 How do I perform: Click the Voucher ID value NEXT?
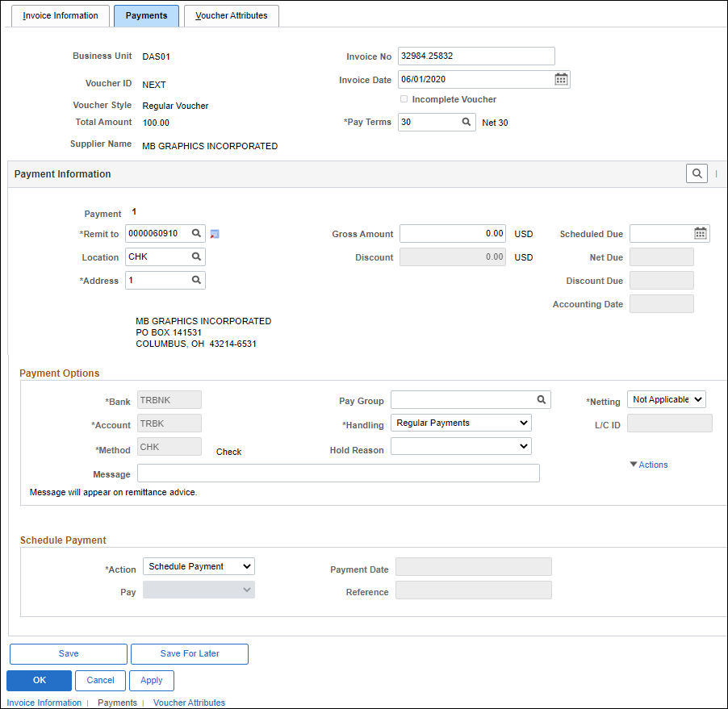click(x=153, y=85)
